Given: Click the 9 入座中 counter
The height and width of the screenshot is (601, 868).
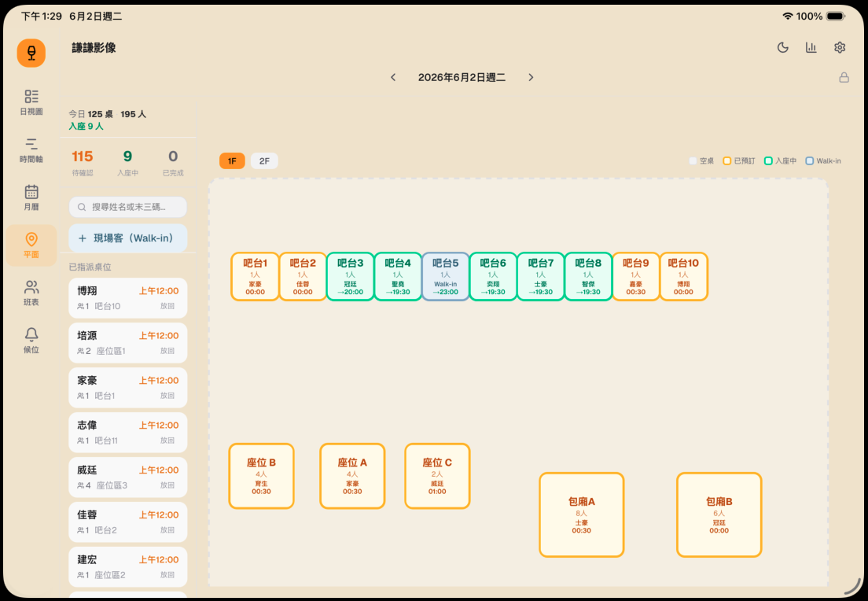Looking at the screenshot, I should [128, 163].
